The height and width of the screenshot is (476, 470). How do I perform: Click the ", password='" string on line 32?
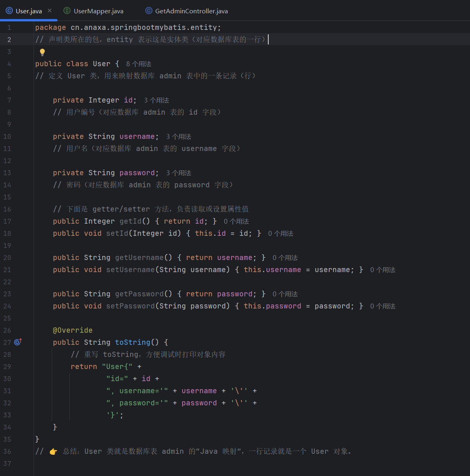[137, 403]
